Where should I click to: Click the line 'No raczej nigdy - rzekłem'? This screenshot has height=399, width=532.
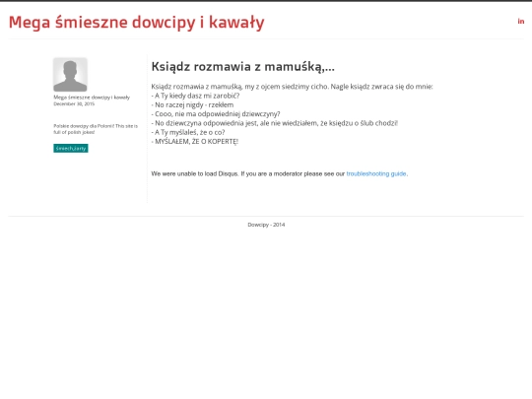[192, 104]
